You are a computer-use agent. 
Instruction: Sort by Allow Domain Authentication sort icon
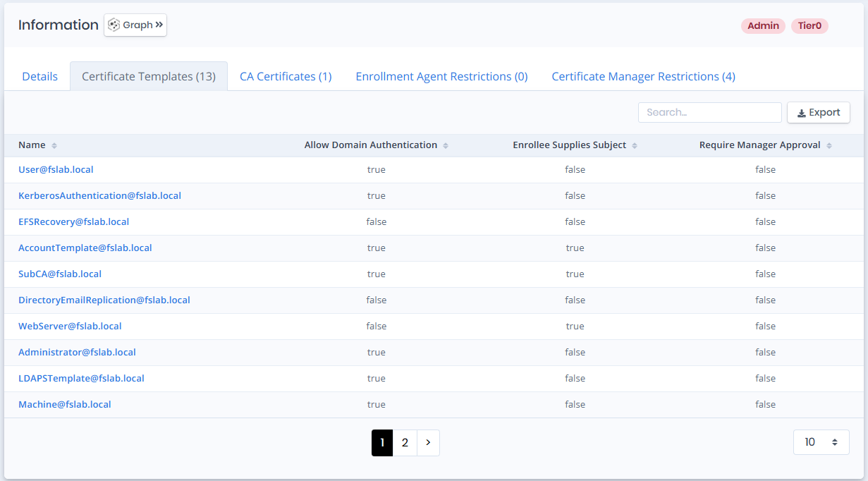tap(446, 145)
